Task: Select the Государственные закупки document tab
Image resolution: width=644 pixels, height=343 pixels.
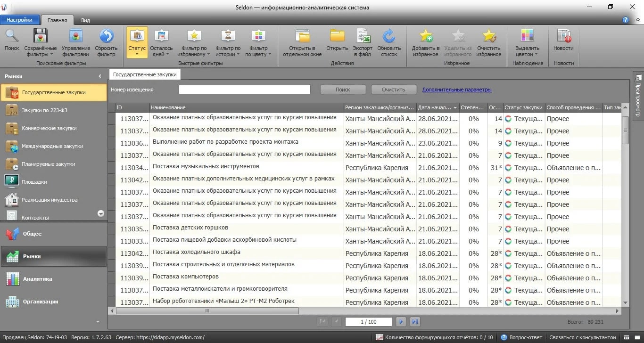Action: click(x=145, y=74)
